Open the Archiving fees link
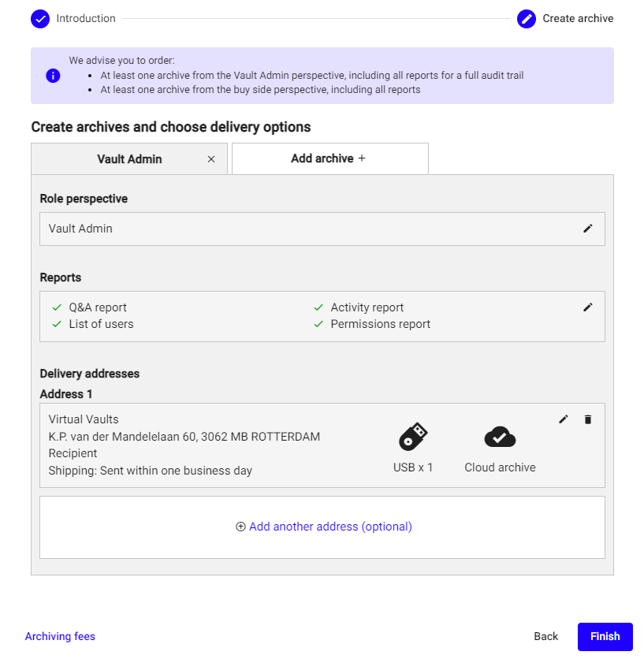Image resolution: width=644 pixels, height=659 pixels. (60, 636)
